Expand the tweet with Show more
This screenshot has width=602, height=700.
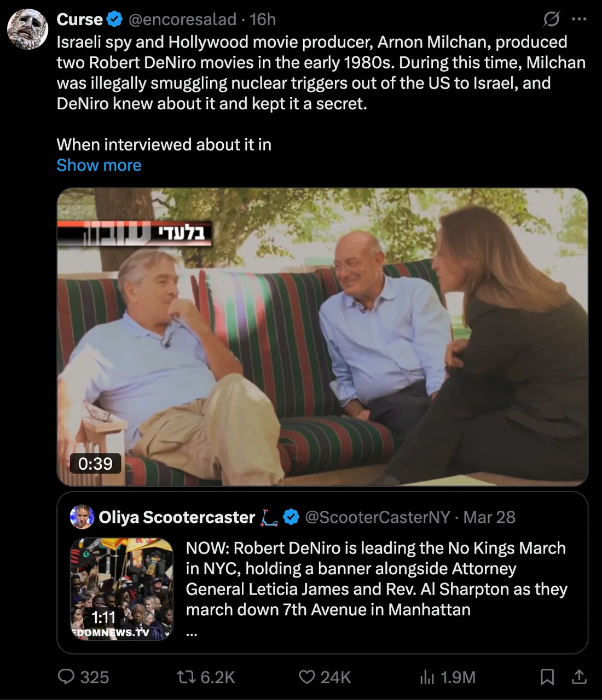(x=99, y=165)
